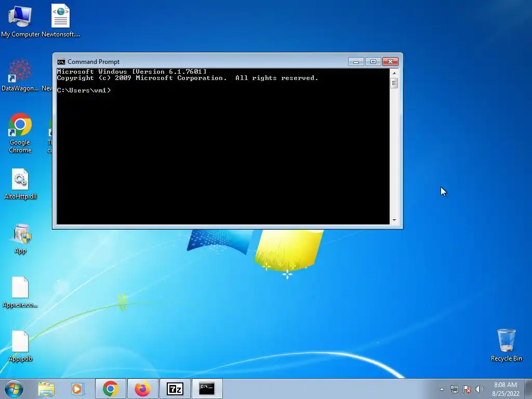Screen dimensions: 532x399
Task: Click the Show Desktop strip on the taskbar
Action: point(529,389)
